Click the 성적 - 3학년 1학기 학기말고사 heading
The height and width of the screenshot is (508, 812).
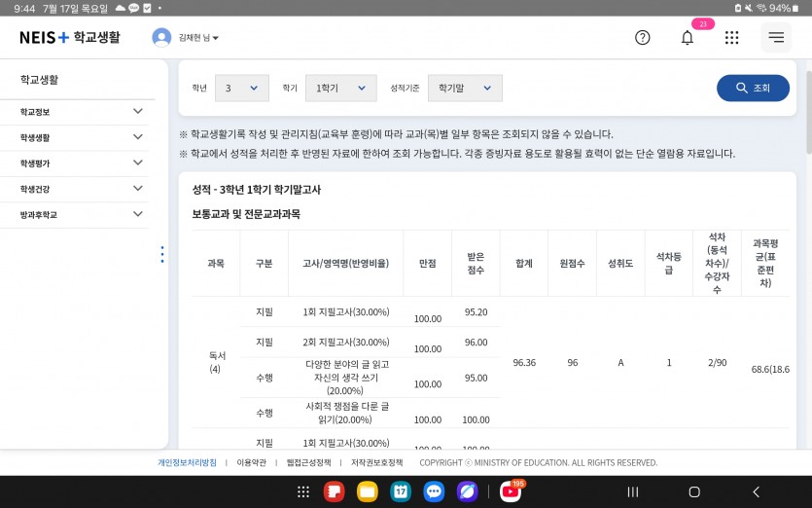click(257, 190)
